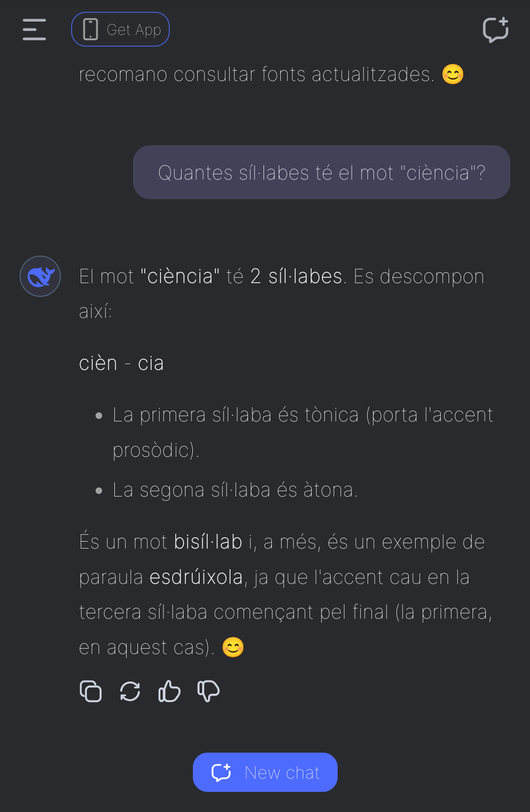Viewport: 530px width, 812px height.
Task: Click the smiling emoji after "en aquest cas)"
Action: point(233,647)
